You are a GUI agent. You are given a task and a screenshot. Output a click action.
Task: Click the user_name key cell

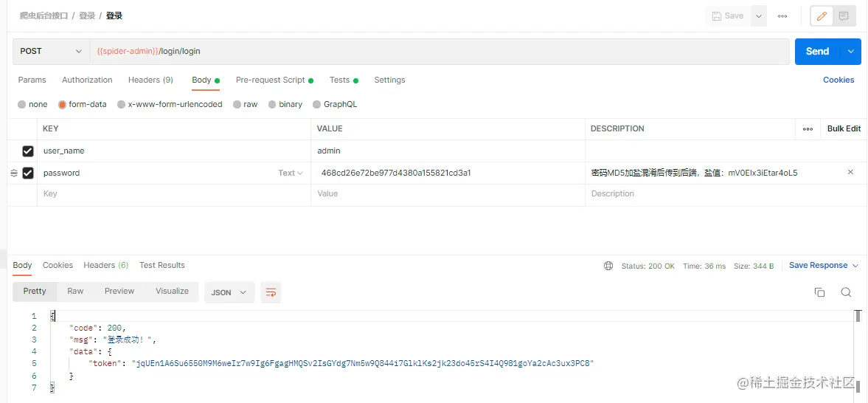point(174,151)
